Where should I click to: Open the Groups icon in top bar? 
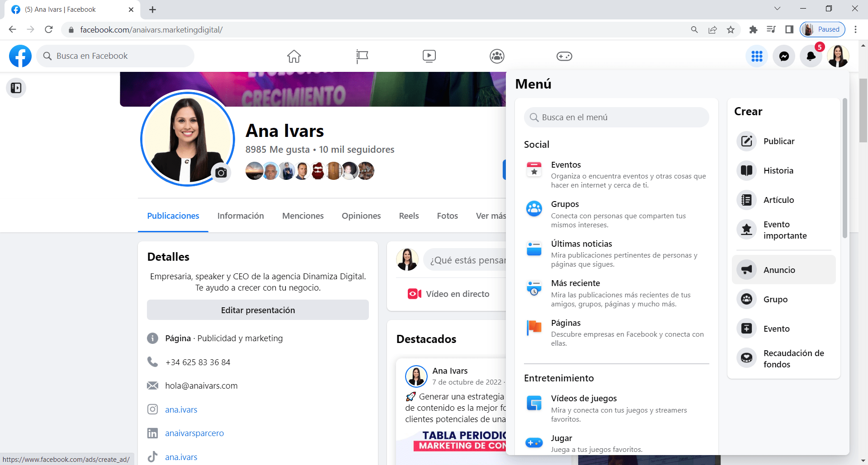coord(496,56)
